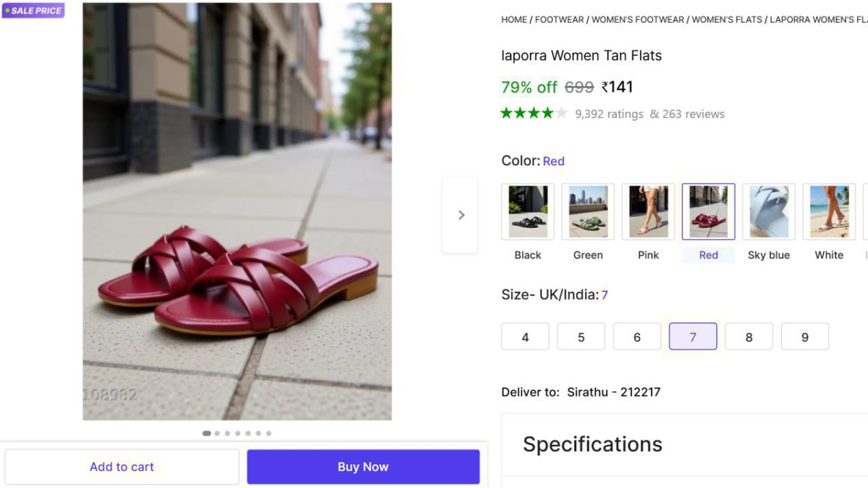The width and height of the screenshot is (868, 488).
Task: Click the ₹141 sale price
Action: tap(617, 87)
